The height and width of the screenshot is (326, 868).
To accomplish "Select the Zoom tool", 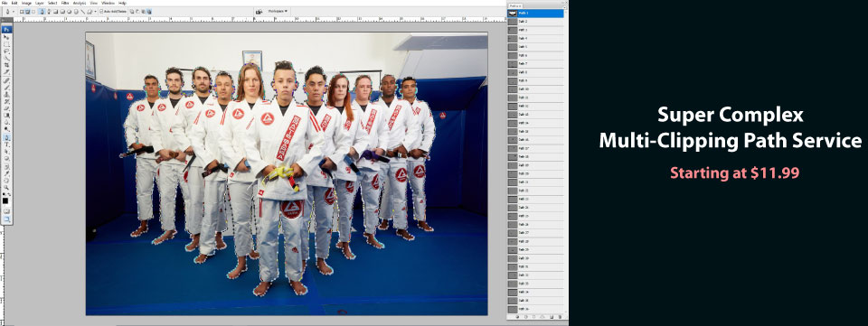I will click(6, 187).
